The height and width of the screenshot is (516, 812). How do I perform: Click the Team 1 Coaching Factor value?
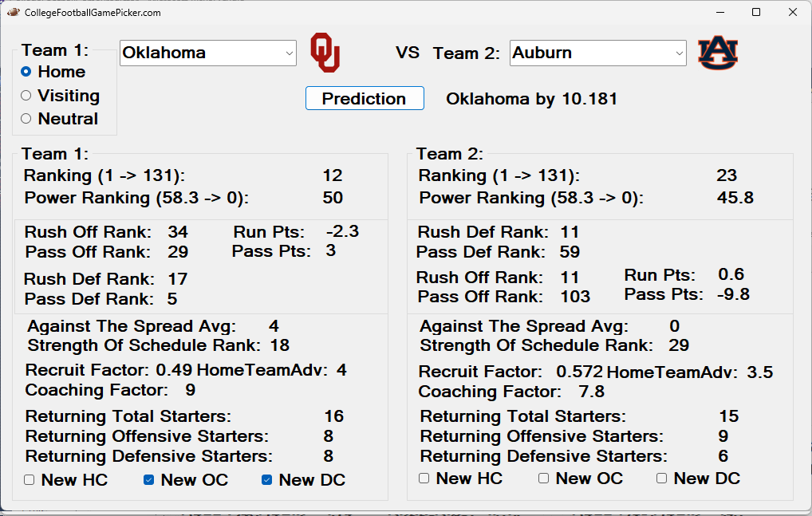(x=191, y=390)
